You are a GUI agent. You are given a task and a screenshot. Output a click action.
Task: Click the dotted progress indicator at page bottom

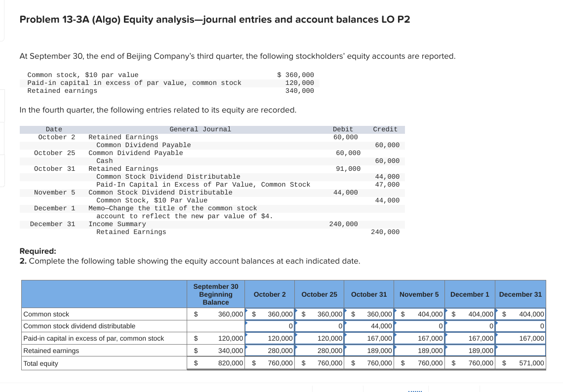(414, 390)
